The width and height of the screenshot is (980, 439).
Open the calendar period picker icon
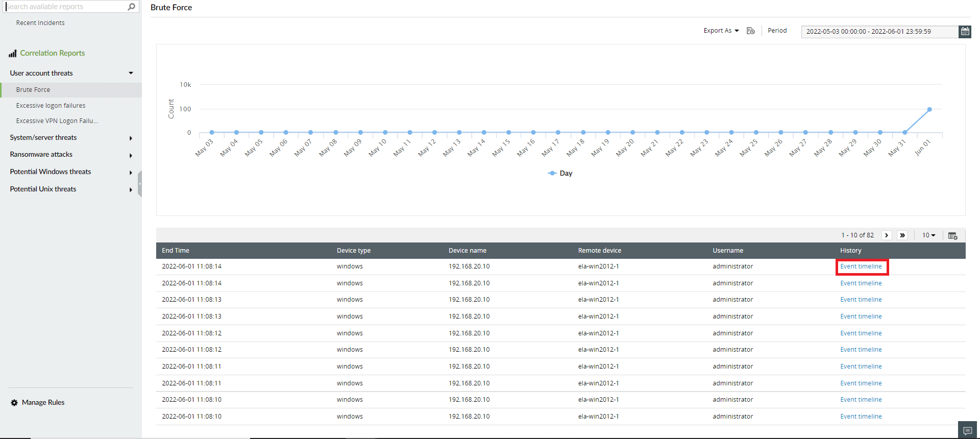[x=965, y=31]
